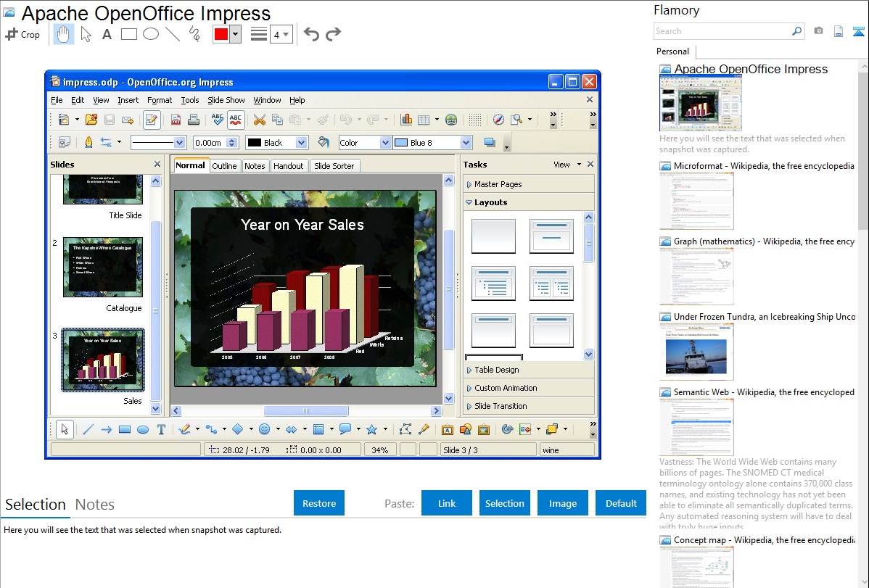
Task: Click the Paste Selection button
Action: coord(504,503)
